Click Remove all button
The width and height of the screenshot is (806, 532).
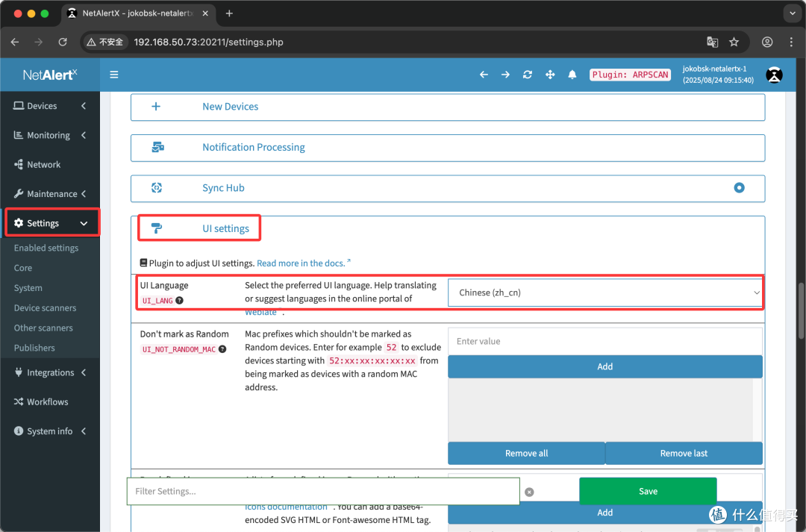(x=526, y=454)
